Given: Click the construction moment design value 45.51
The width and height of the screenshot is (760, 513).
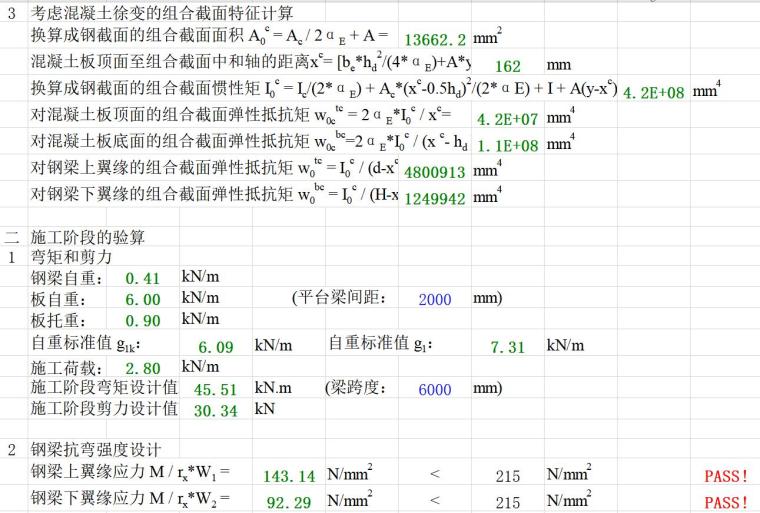Looking at the screenshot, I should coord(215,390).
